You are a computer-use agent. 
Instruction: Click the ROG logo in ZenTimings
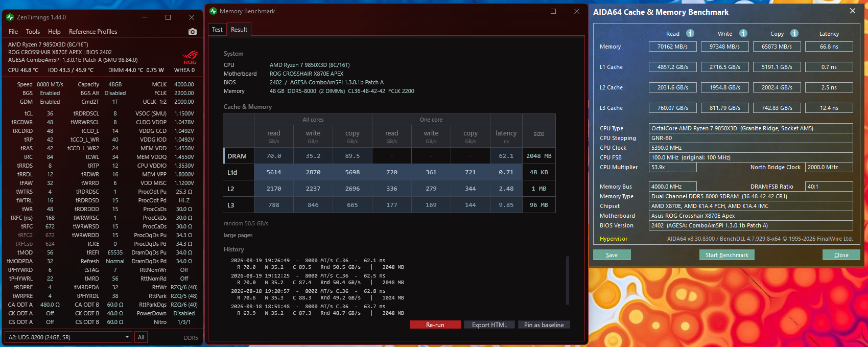click(x=190, y=57)
